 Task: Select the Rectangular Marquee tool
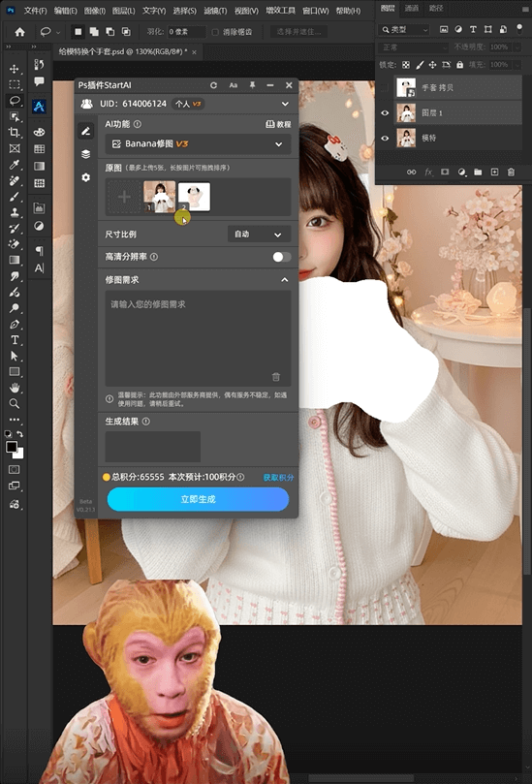coord(15,84)
